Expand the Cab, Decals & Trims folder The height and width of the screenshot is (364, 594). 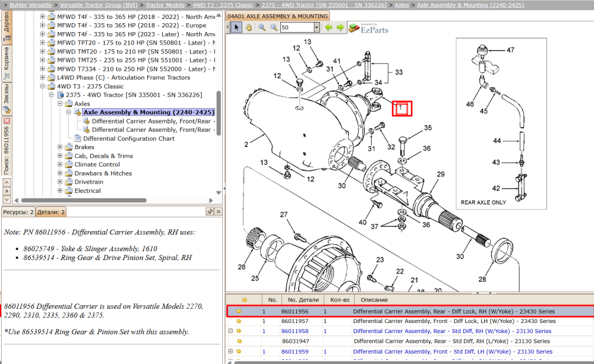(60, 156)
